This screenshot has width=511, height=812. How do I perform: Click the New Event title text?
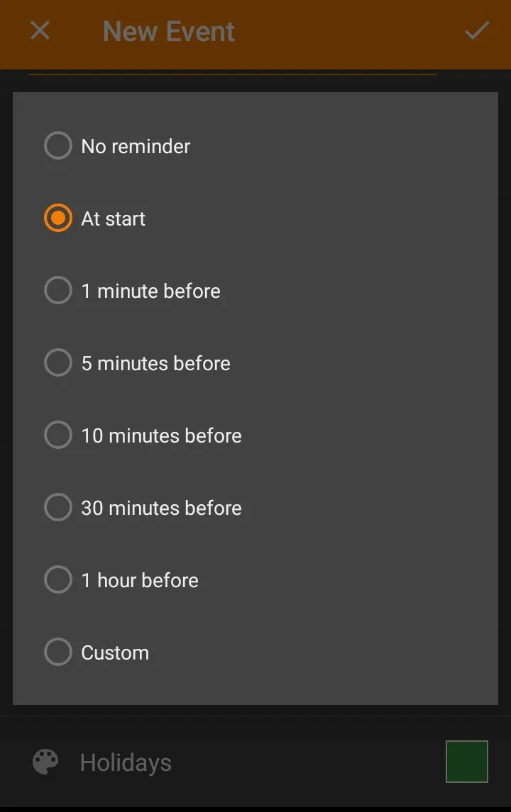point(168,31)
